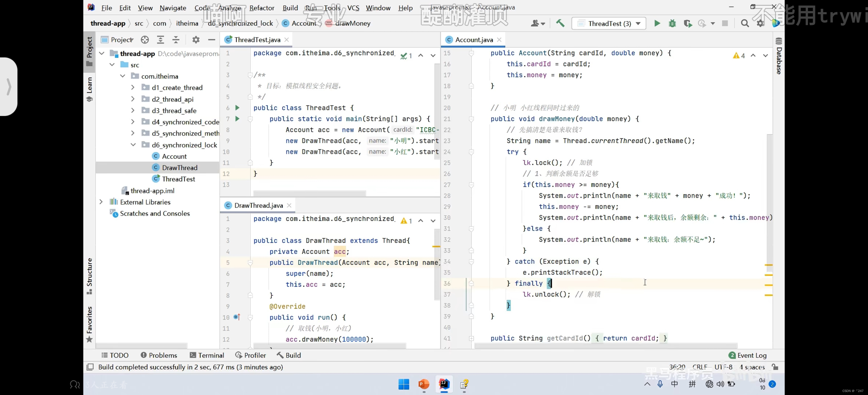Toggle the Project side tool window button
This screenshot has width=868, height=395.
pyautogui.click(x=89, y=52)
